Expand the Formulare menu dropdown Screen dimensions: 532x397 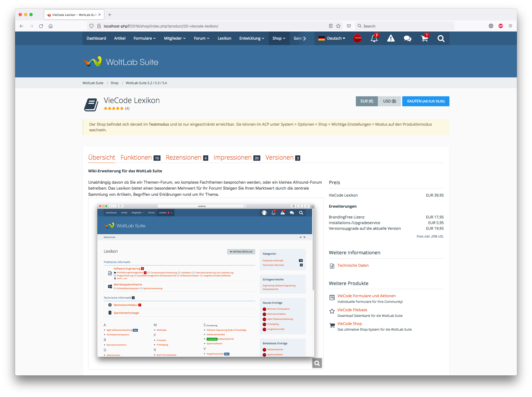pyautogui.click(x=145, y=38)
